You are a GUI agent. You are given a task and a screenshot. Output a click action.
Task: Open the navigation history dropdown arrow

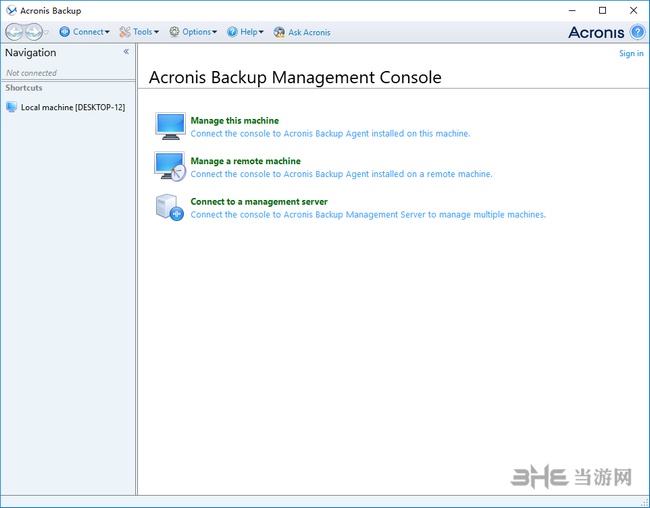point(46,32)
